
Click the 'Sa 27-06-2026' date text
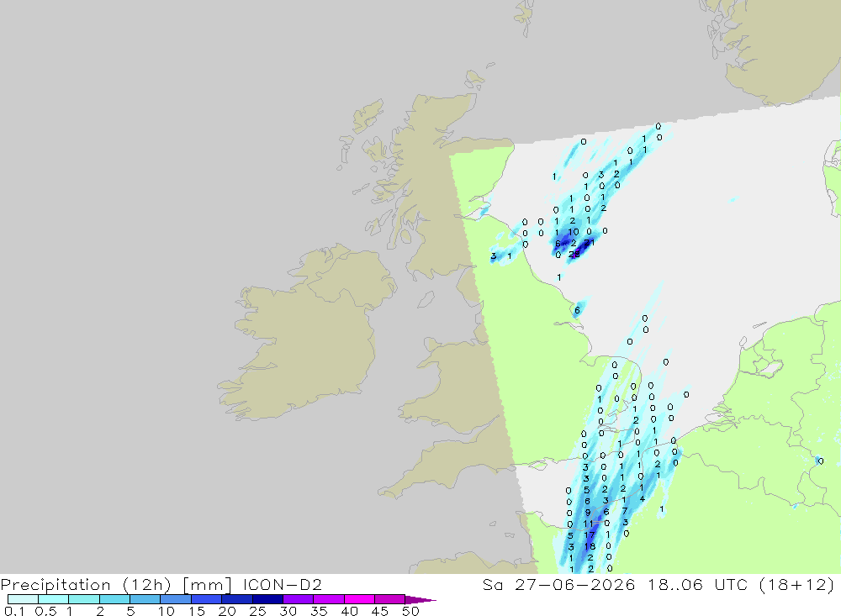558,584
